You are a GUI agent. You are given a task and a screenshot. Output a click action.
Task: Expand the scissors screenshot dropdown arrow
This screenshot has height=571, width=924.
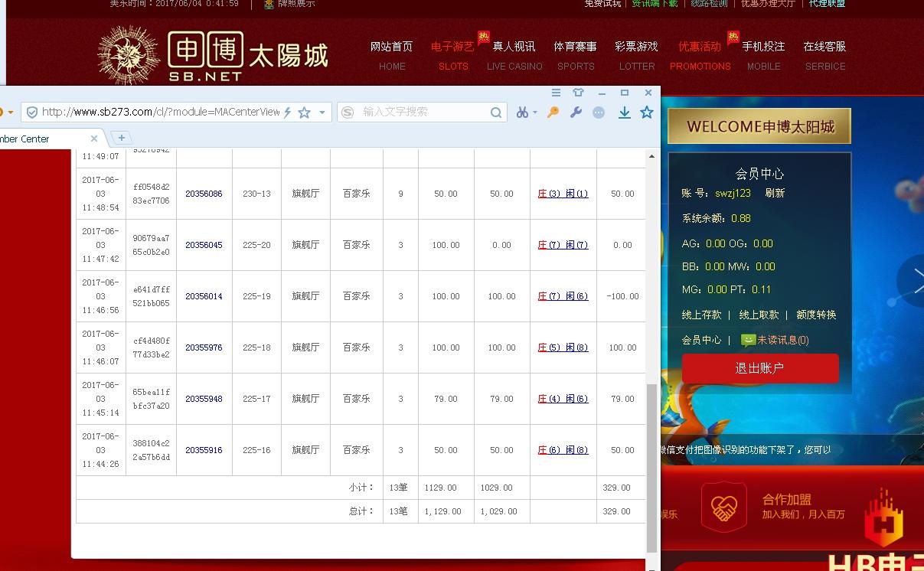point(534,112)
